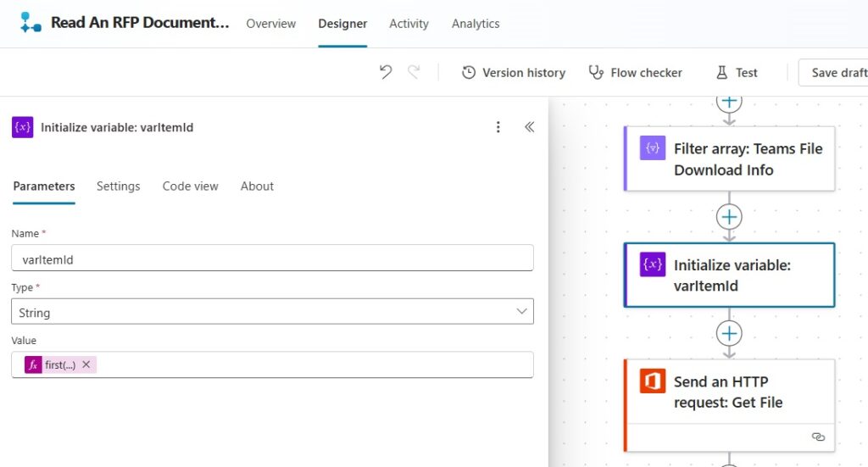Click the fx icon on the expression token
This screenshot has height=467, width=868.
pyautogui.click(x=33, y=364)
